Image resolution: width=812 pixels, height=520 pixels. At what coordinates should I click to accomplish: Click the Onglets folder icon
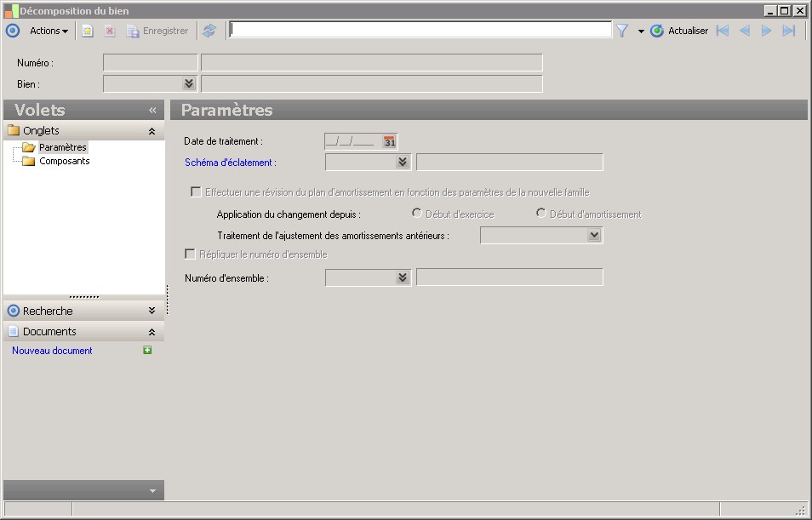point(14,130)
